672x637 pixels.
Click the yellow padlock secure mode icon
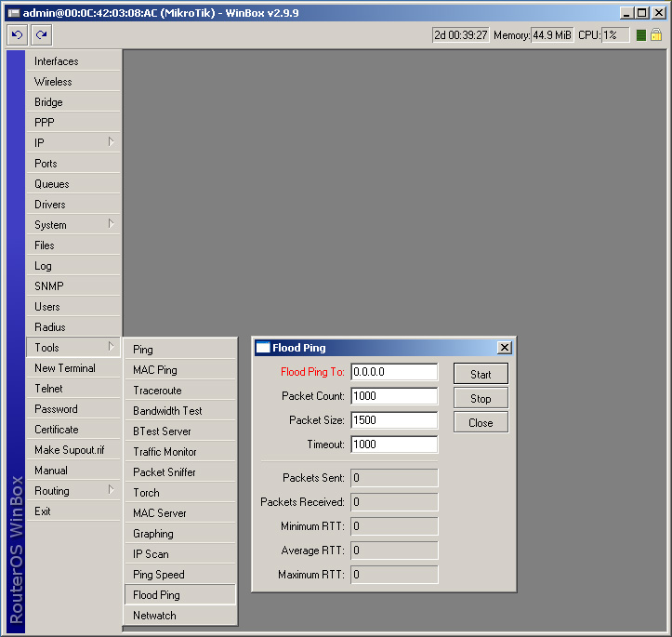tap(656, 34)
